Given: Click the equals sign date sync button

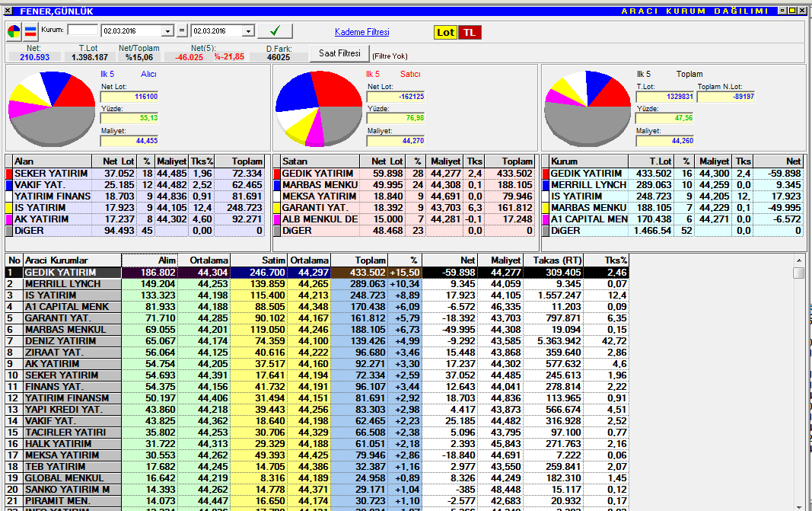Looking at the screenshot, I should 181,31.
